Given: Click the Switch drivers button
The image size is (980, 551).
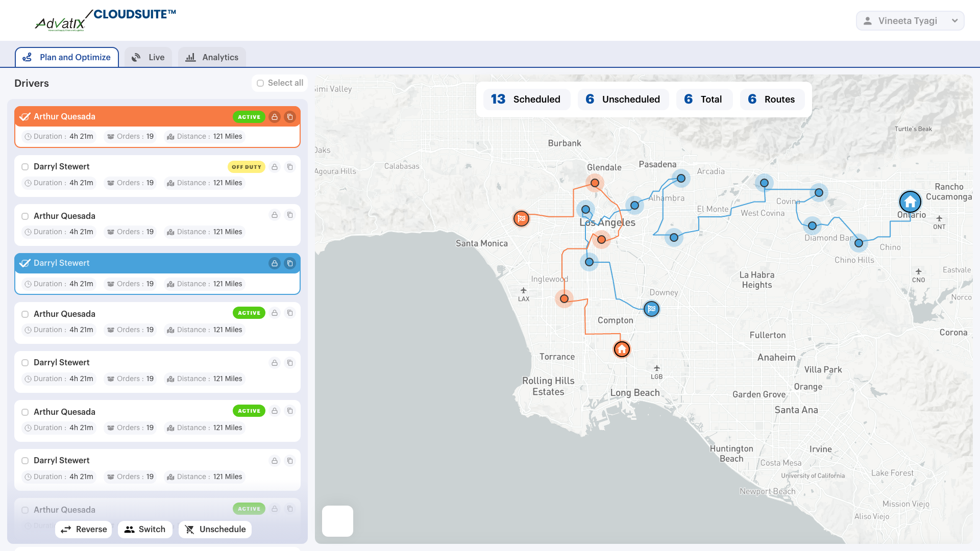Looking at the screenshot, I should pyautogui.click(x=145, y=530).
